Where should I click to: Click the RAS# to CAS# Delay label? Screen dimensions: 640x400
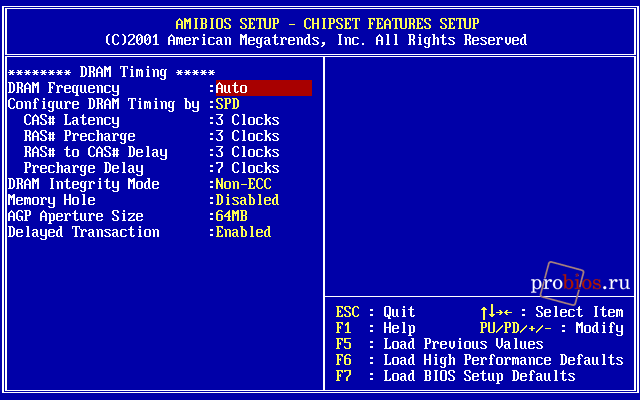coord(96,152)
